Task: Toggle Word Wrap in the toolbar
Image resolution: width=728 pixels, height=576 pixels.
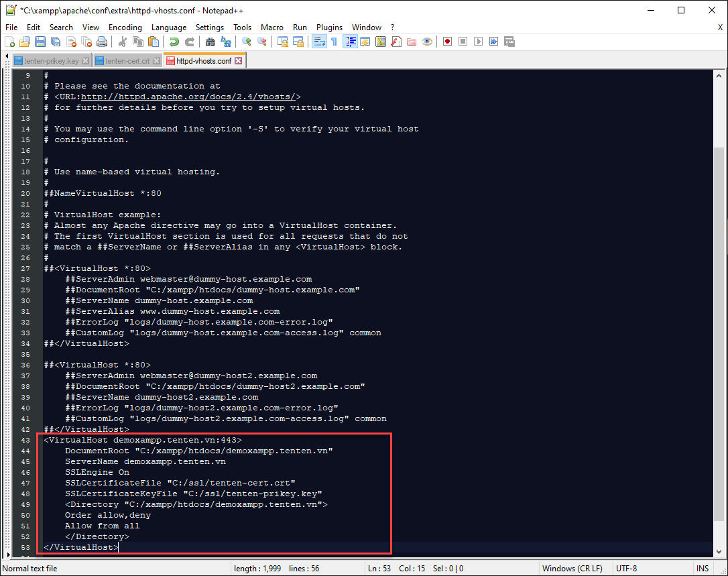Action: 319,42
